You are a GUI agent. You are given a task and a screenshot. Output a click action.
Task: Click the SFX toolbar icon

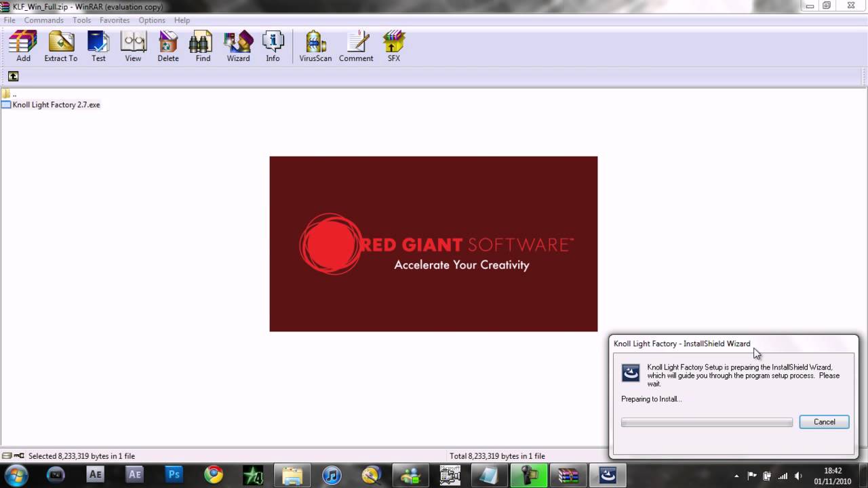[x=394, y=46]
